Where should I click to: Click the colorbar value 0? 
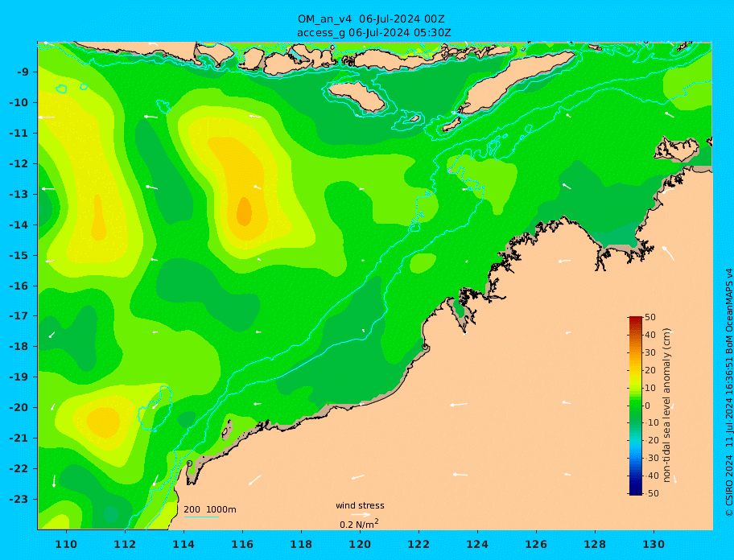click(x=648, y=406)
